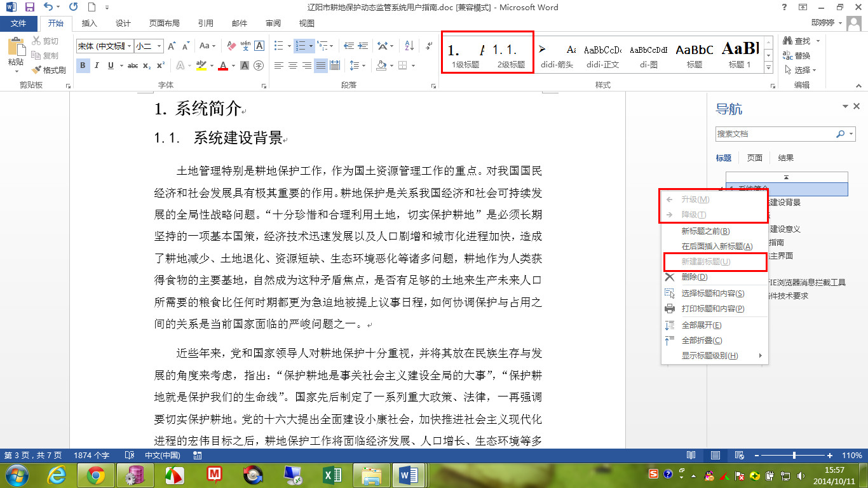The height and width of the screenshot is (488, 868).
Task: Click the Paste (粘贴) clipboard icon
Action: [x=16, y=48]
